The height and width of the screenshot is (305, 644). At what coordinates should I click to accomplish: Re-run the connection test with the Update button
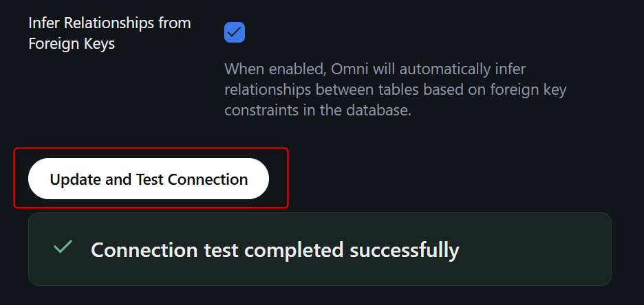coord(149,179)
